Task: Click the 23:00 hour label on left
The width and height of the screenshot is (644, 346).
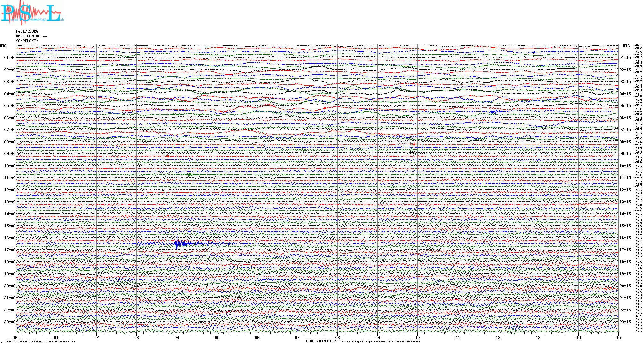Action: 10,322
